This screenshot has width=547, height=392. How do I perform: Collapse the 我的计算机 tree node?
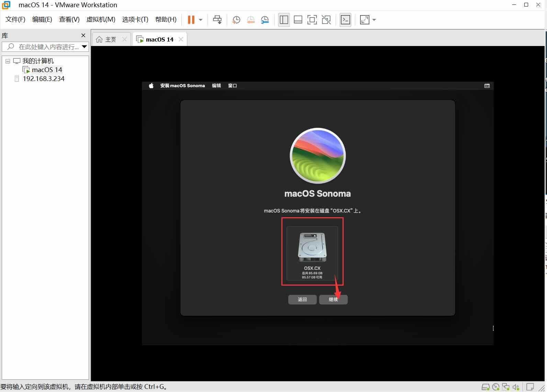click(8, 61)
